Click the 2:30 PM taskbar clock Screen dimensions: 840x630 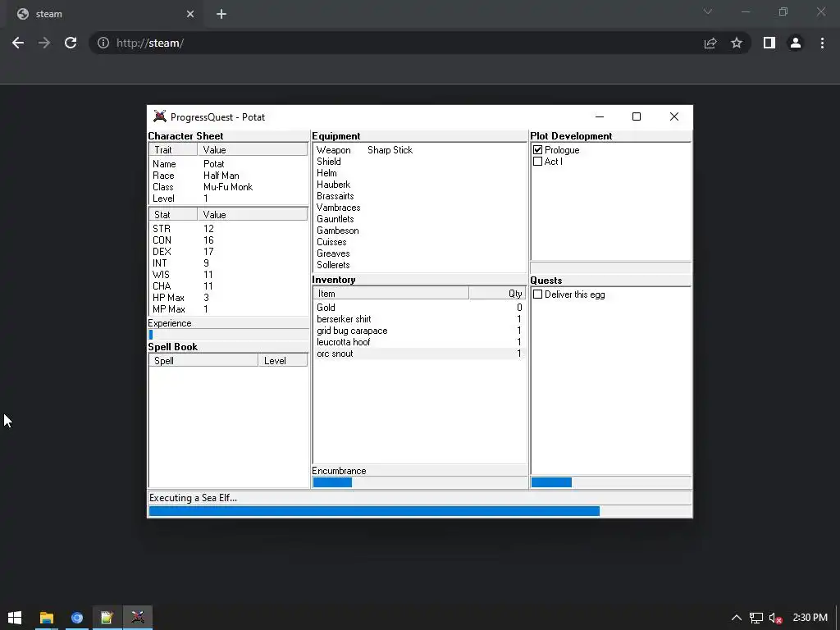(810, 618)
